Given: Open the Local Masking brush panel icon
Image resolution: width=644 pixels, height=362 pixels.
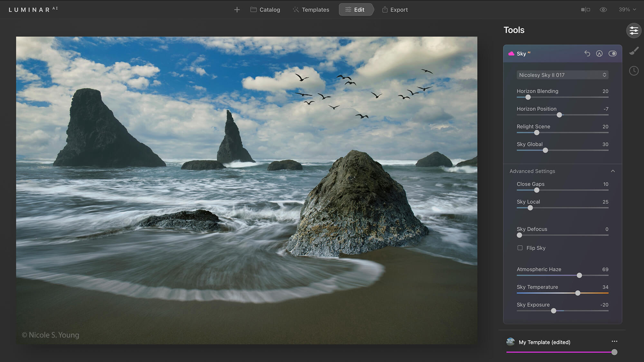Looking at the screenshot, I should [634, 51].
